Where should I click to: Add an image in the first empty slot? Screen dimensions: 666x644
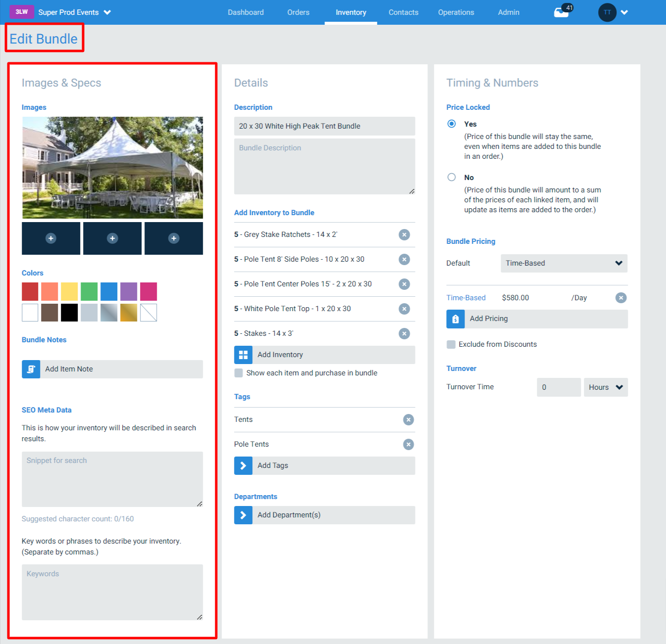[51, 238]
